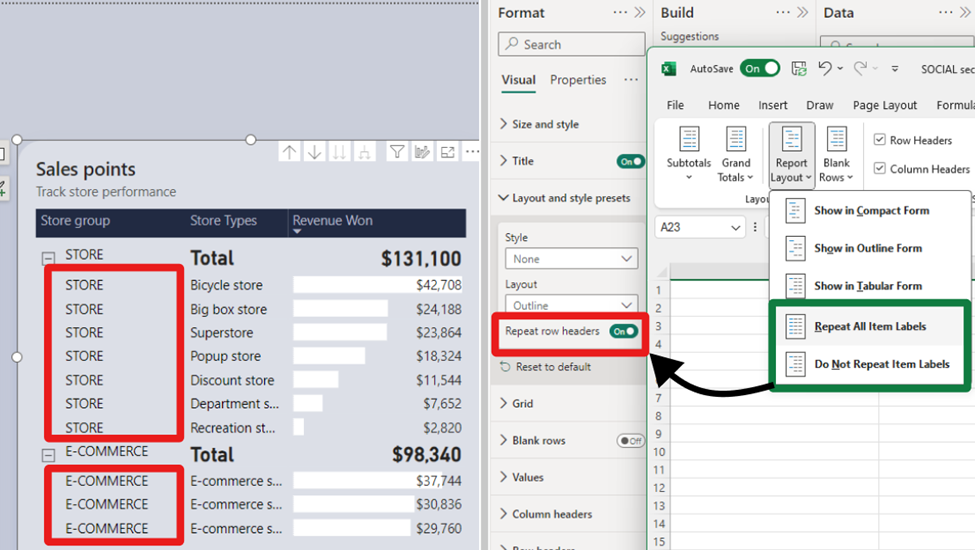Expand the Values section

(522, 477)
